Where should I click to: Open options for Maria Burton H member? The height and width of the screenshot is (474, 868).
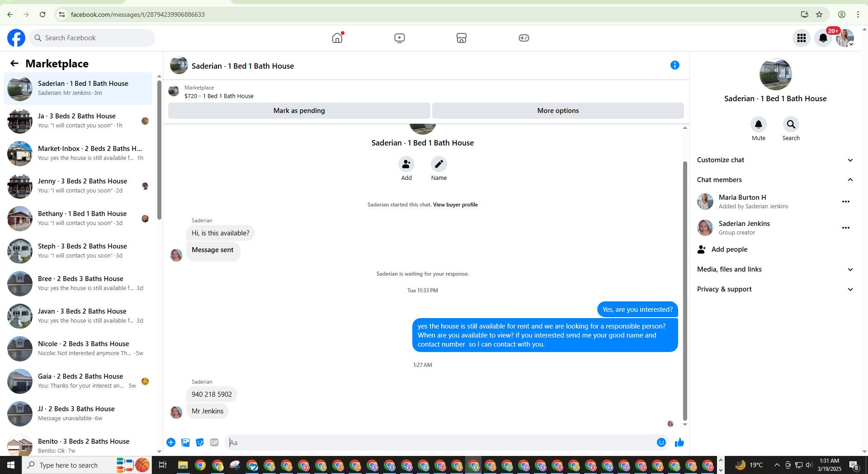pyautogui.click(x=845, y=202)
